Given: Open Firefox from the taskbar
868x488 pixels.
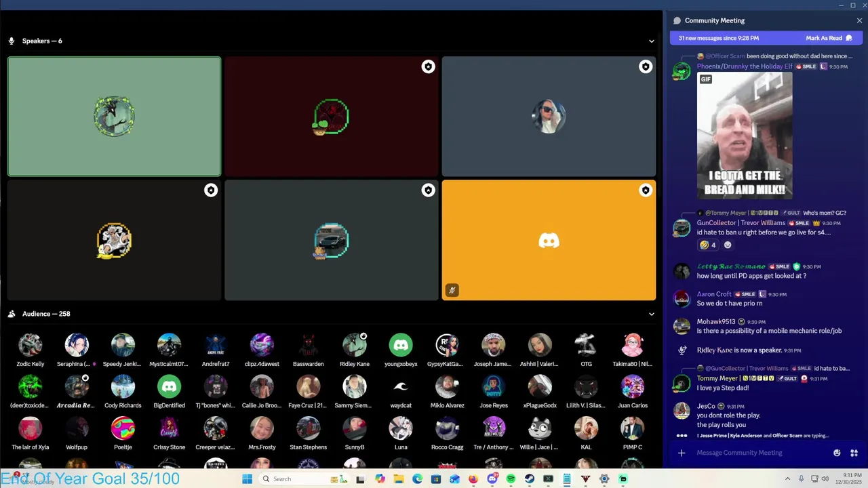Looking at the screenshot, I should click(x=473, y=479).
